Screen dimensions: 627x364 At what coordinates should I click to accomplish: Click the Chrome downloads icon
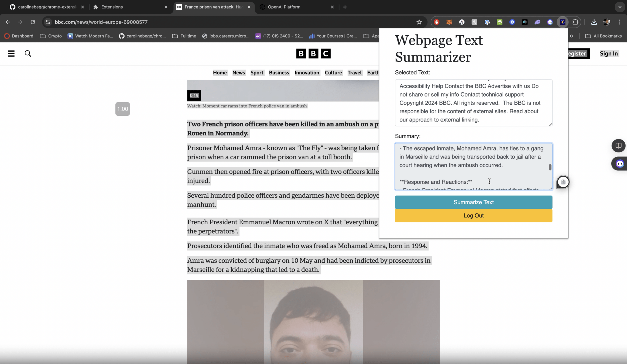click(594, 22)
